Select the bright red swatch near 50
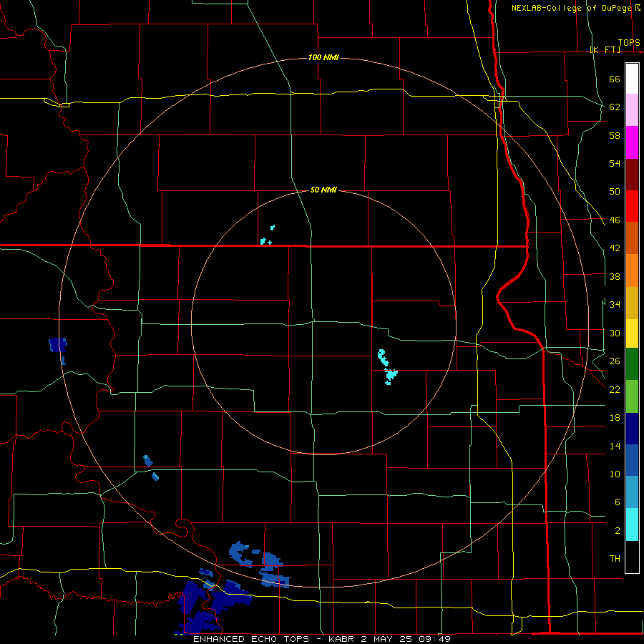 tap(632, 206)
